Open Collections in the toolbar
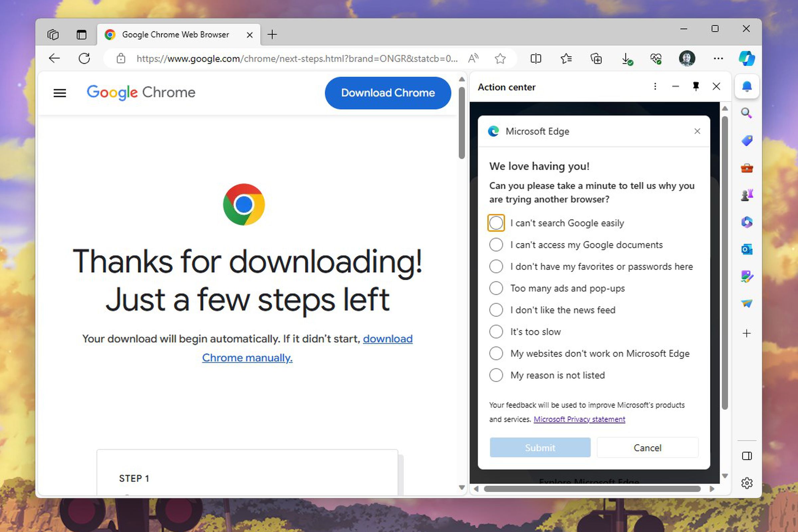This screenshot has width=798, height=532. (x=596, y=59)
